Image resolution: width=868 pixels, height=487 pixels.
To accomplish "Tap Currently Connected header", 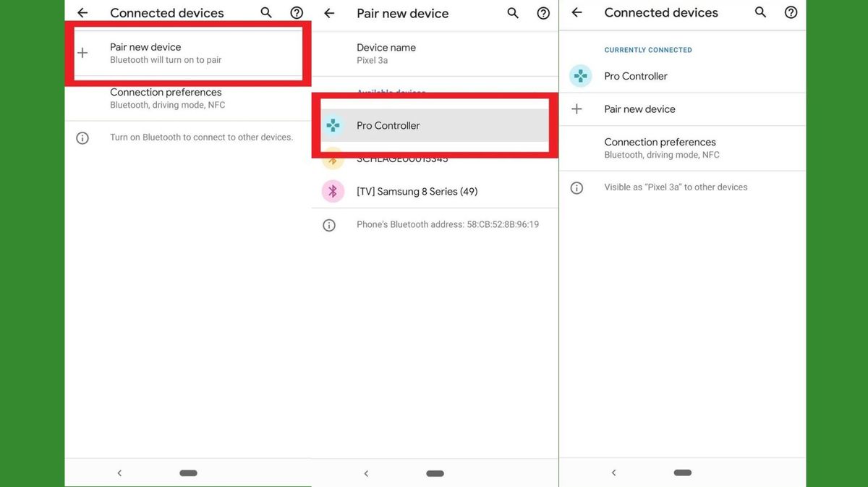I will 648,50.
